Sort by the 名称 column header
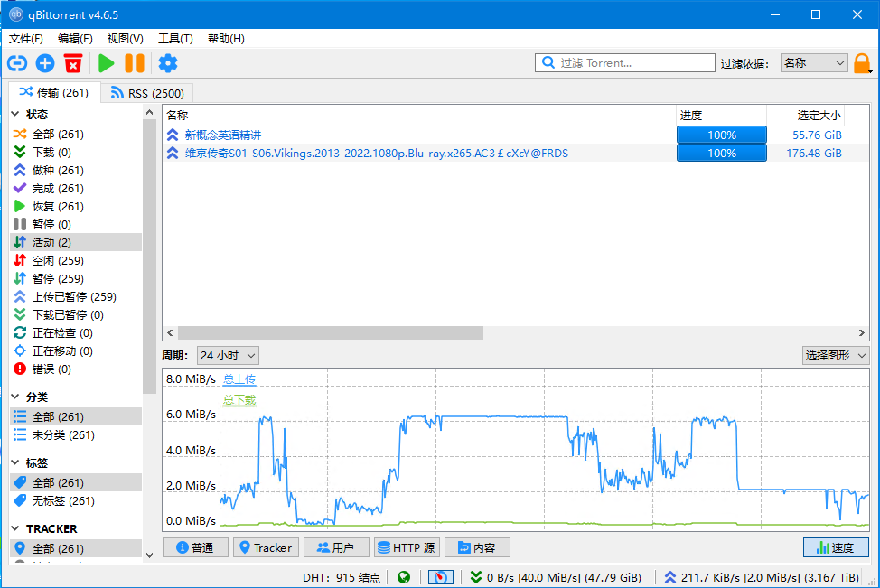The width and height of the screenshot is (880, 588). coord(419,115)
